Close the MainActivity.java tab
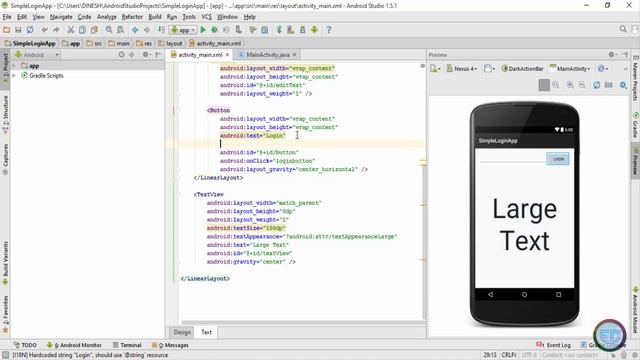640x360 pixels. pyautogui.click(x=294, y=54)
